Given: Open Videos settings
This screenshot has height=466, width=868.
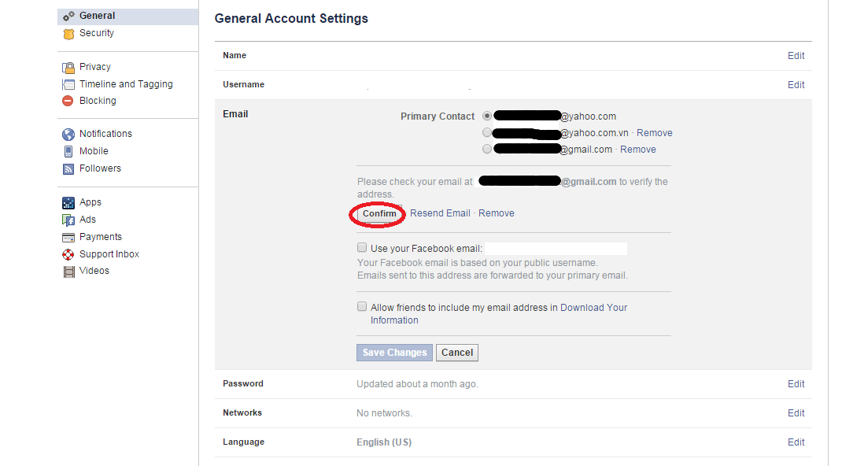Looking at the screenshot, I should click(x=94, y=271).
